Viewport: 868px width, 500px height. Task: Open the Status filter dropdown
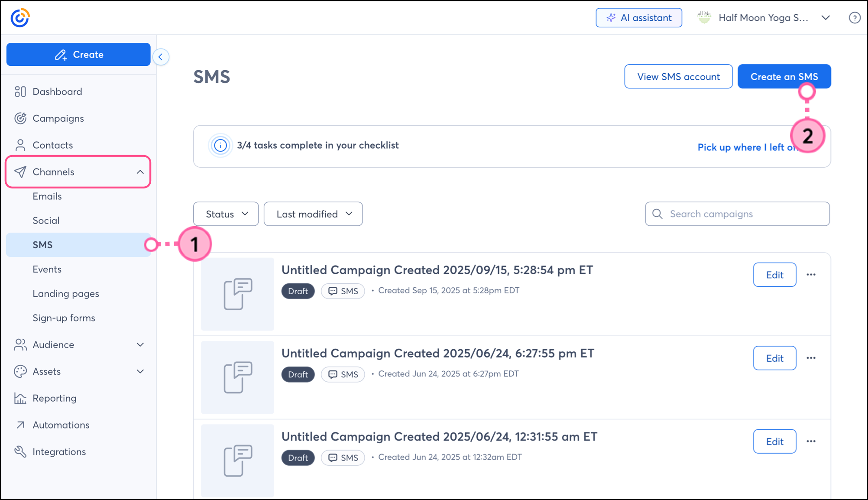point(226,214)
